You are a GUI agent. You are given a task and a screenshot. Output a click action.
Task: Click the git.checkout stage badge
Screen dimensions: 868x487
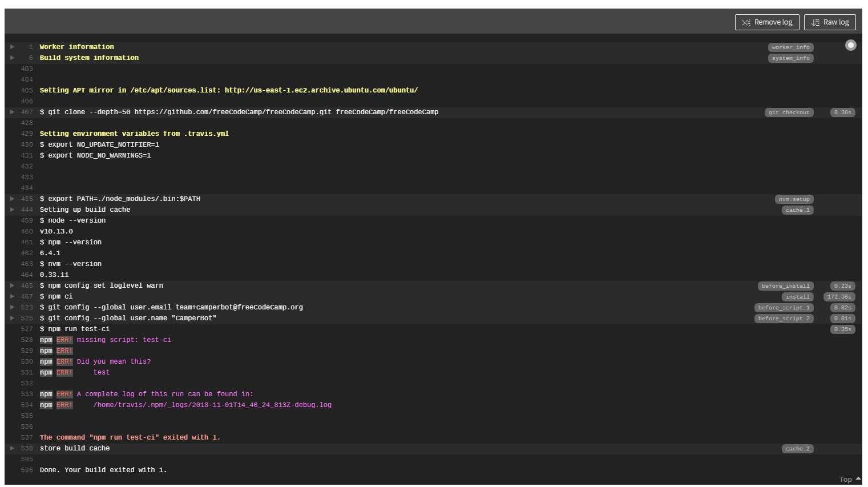click(789, 112)
